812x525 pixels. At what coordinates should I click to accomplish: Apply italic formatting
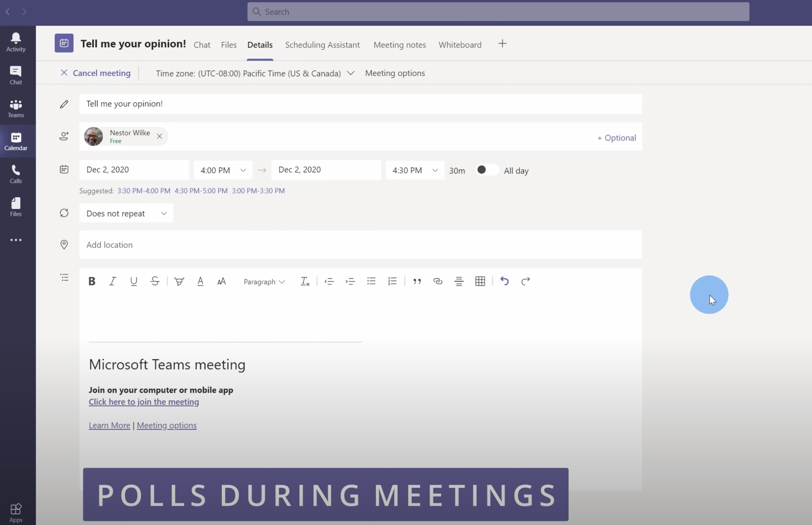coord(113,281)
